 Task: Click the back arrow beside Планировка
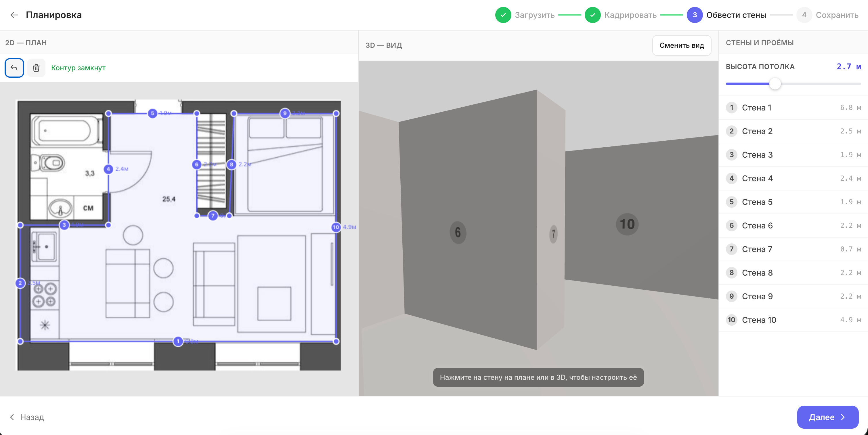click(14, 15)
